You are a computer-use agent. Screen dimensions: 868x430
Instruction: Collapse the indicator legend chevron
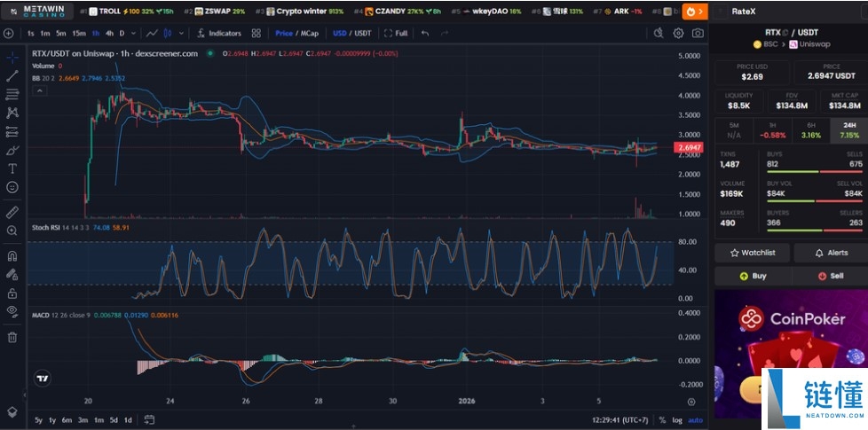click(40, 91)
